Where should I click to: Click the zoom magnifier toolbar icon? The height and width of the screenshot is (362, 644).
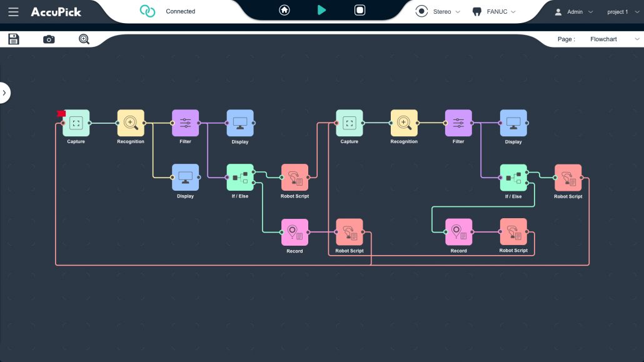tap(84, 39)
